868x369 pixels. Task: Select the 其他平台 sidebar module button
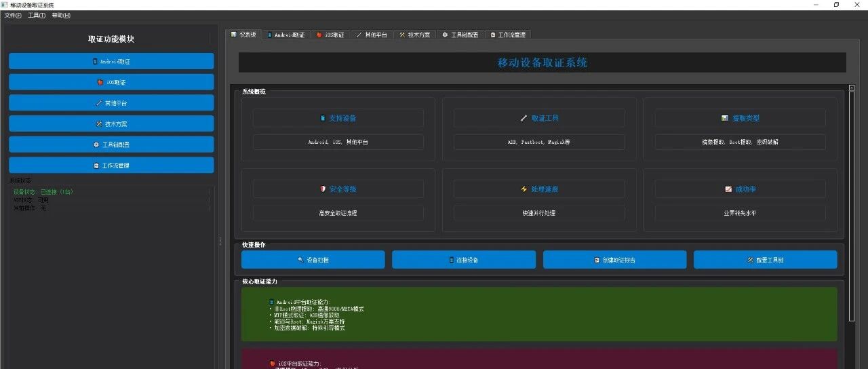tap(111, 103)
